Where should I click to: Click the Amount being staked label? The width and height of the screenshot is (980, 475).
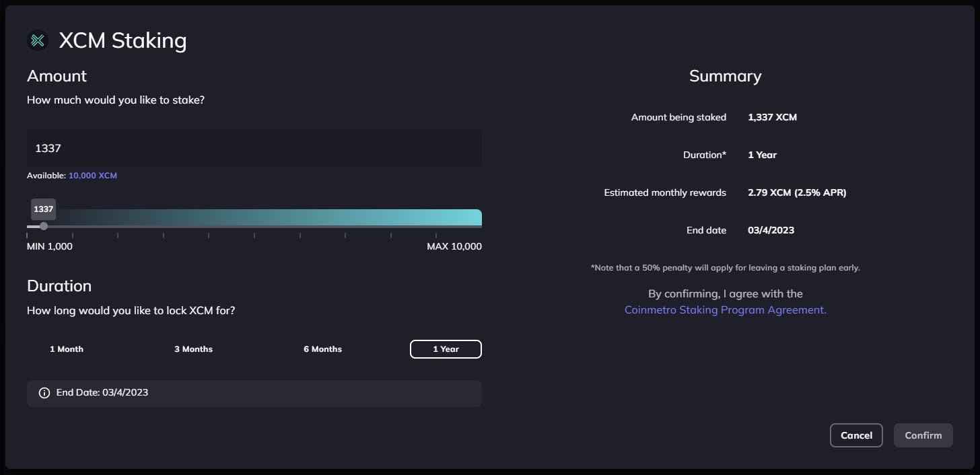coord(678,117)
